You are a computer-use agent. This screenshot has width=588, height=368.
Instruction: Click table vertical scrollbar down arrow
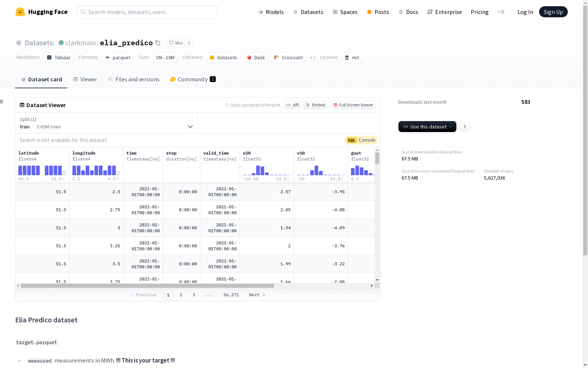pyautogui.click(x=377, y=280)
